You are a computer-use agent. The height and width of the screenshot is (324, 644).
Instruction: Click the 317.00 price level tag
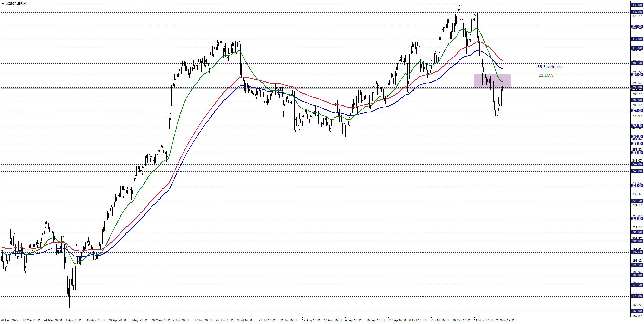coord(637,39)
